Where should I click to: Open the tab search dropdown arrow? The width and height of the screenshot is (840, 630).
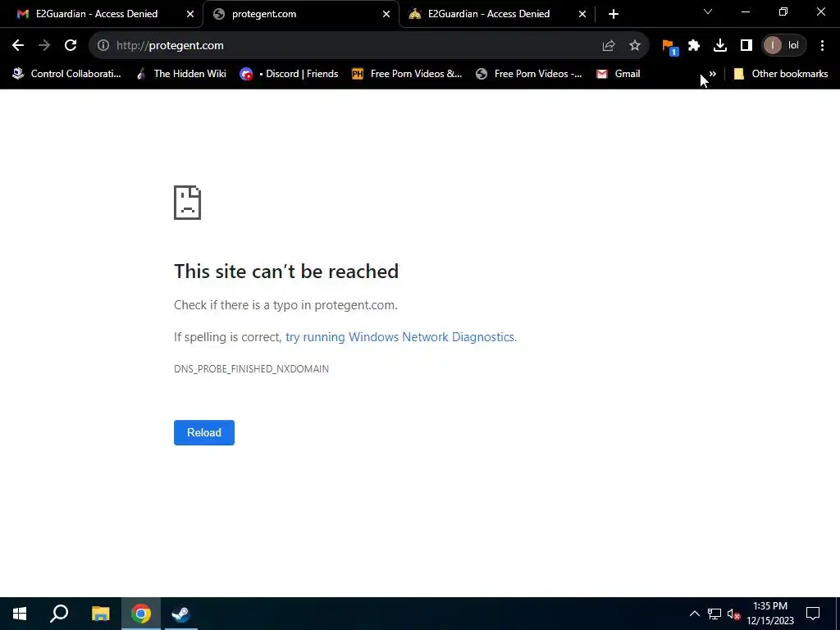[x=708, y=11]
